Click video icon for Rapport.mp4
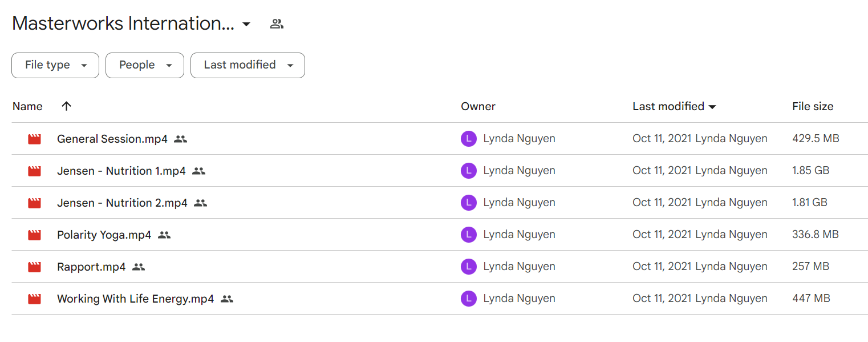 [x=35, y=267]
